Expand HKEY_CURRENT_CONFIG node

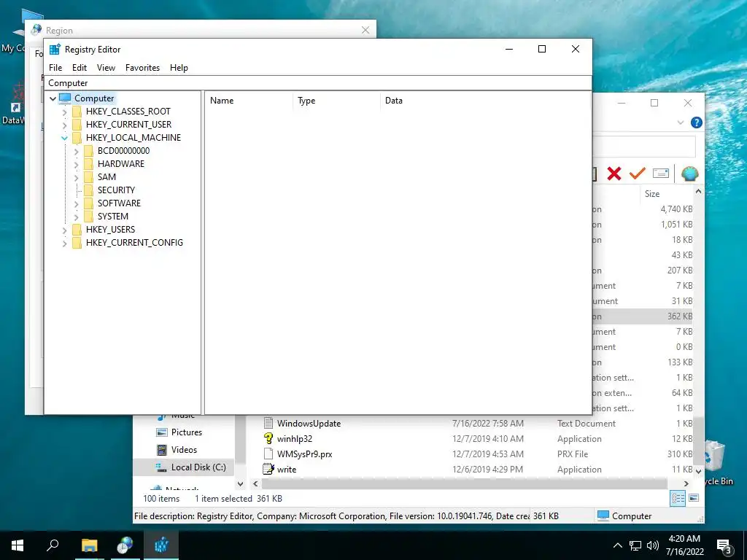coord(65,244)
